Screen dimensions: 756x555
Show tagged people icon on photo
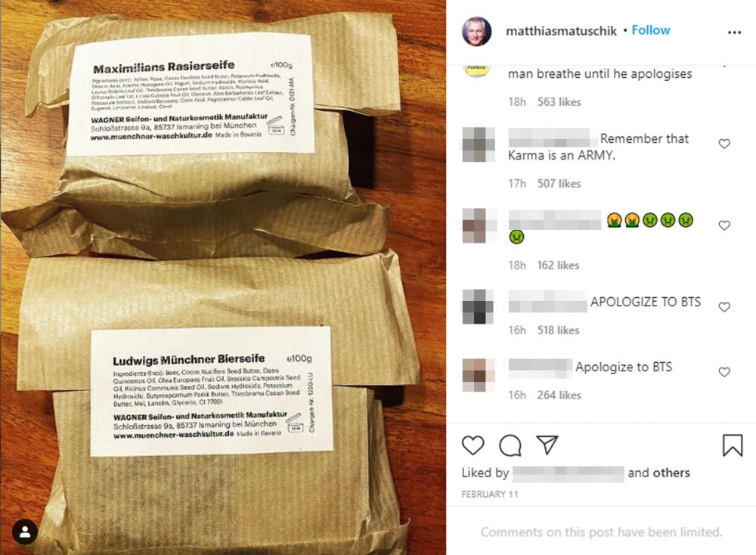[25, 532]
